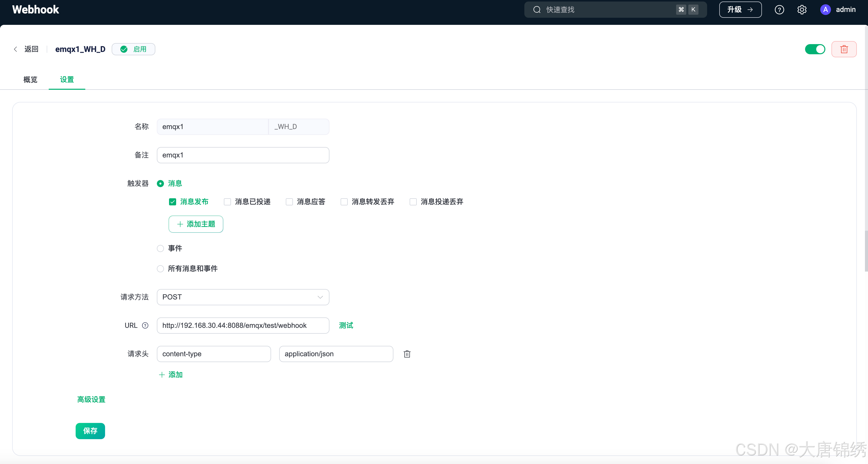Viewport: 868px width, 464px height.
Task: Click the 返回 back link
Action: click(31, 49)
